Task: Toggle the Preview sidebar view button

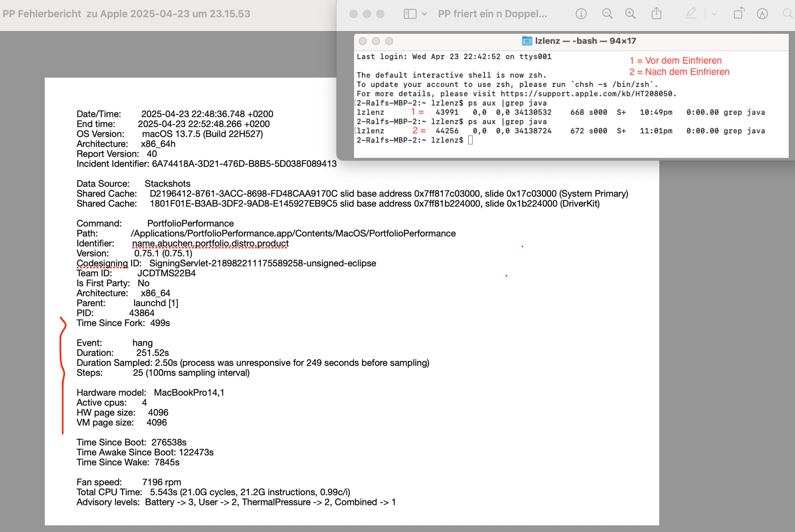Action: (410, 14)
